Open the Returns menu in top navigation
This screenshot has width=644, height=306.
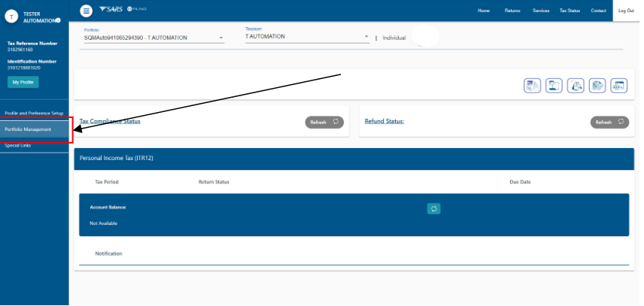pyautogui.click(x=512, y=11)
